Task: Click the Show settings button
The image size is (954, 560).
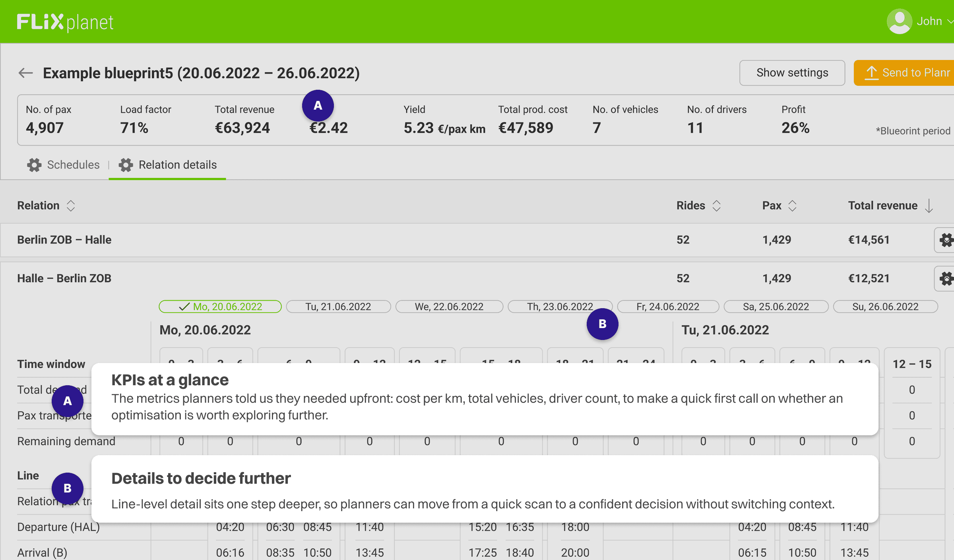Action: (x=792, y=73)
